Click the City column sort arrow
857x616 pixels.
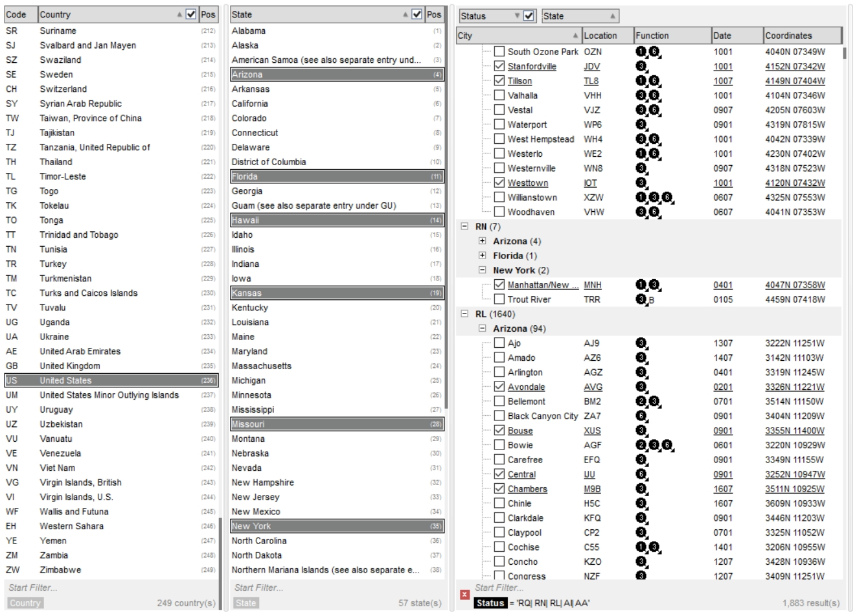[575, 36]
